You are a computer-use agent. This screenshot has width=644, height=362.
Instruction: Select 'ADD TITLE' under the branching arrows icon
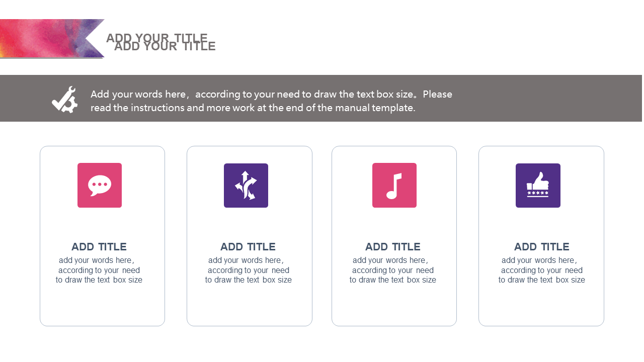pos(248,247)
